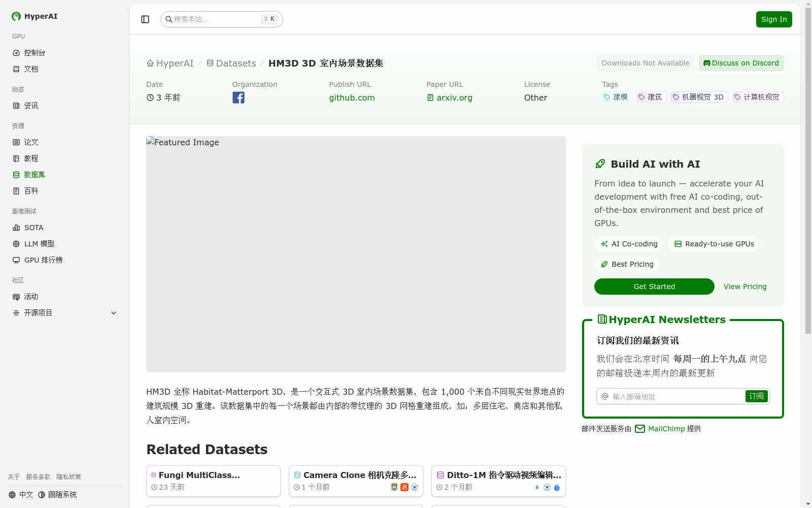Open 服务条款 footer link
The width and height of the screenshot is (812, 508).
tap(38, 477)
